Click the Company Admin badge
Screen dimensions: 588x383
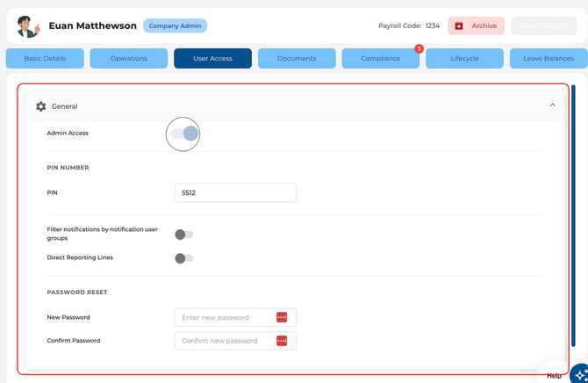(175, 25)
